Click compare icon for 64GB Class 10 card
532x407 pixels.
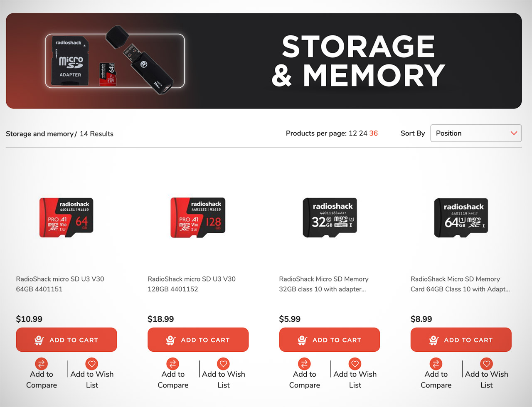pyautogui.click(x=436, y=364)
